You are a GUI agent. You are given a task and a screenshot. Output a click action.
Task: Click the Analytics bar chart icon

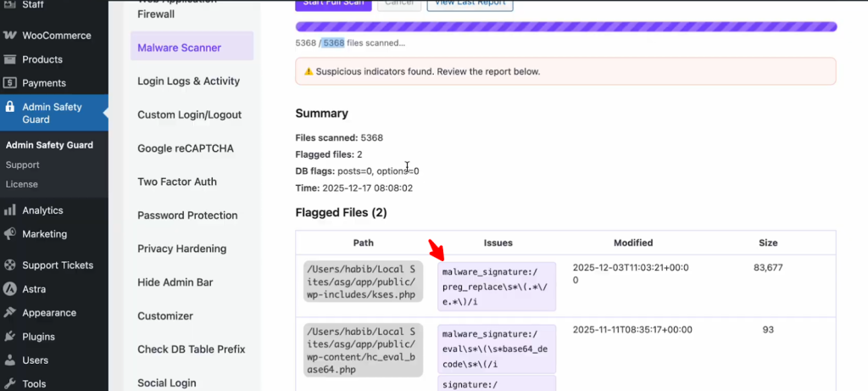coord(10,210)
